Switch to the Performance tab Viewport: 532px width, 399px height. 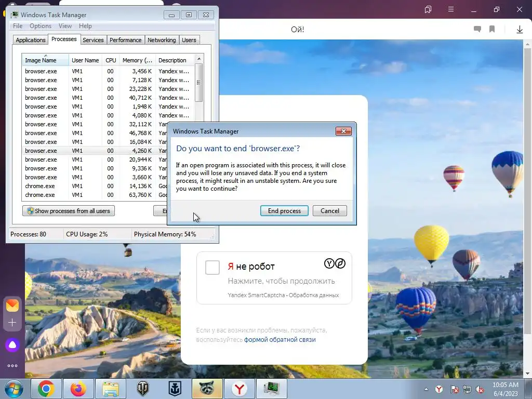[125, 40]
